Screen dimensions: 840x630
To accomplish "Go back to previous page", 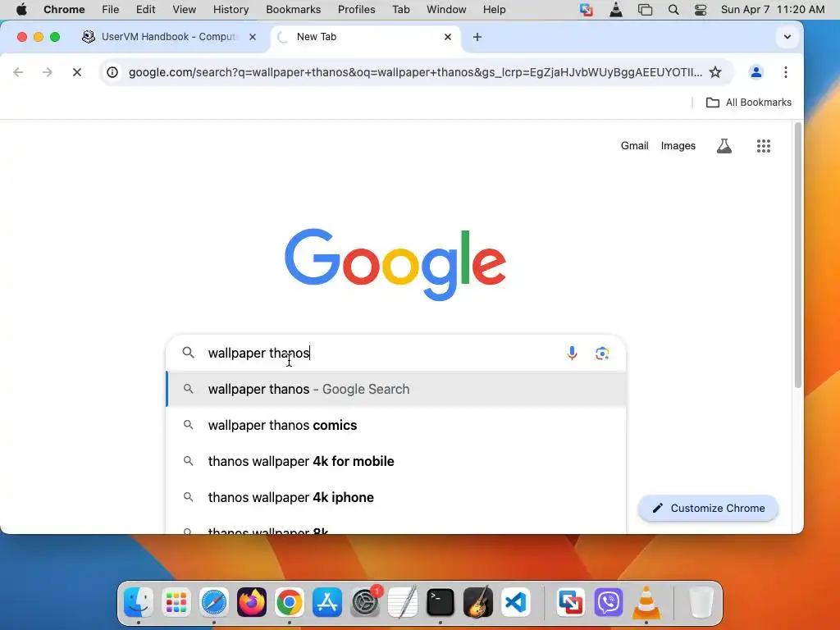I will click(x=18, y=72).
